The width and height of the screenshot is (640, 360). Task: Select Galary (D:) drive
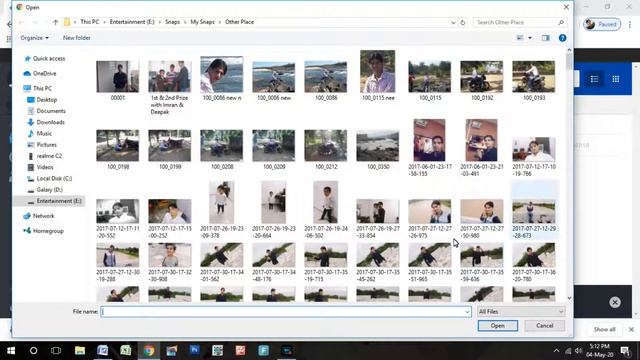(x=45, y=190)
